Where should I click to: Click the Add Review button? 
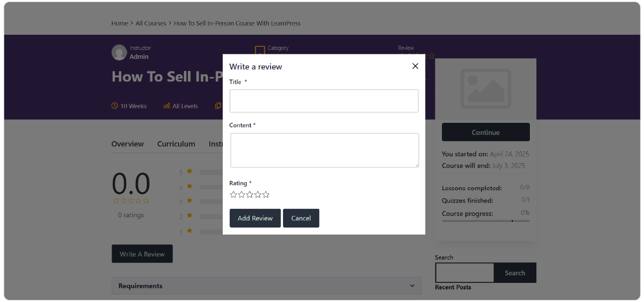pyautogui.click(x=255, y=218)
